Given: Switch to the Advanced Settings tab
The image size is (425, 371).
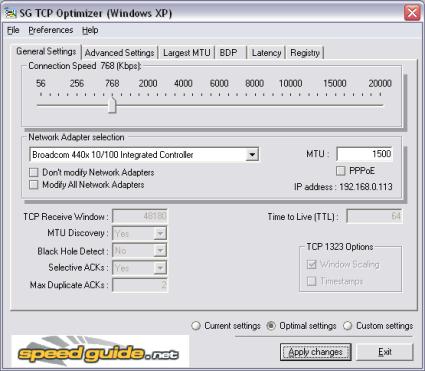Looking at the screenshot, I should pyautogui.click(x=119, y=53).
